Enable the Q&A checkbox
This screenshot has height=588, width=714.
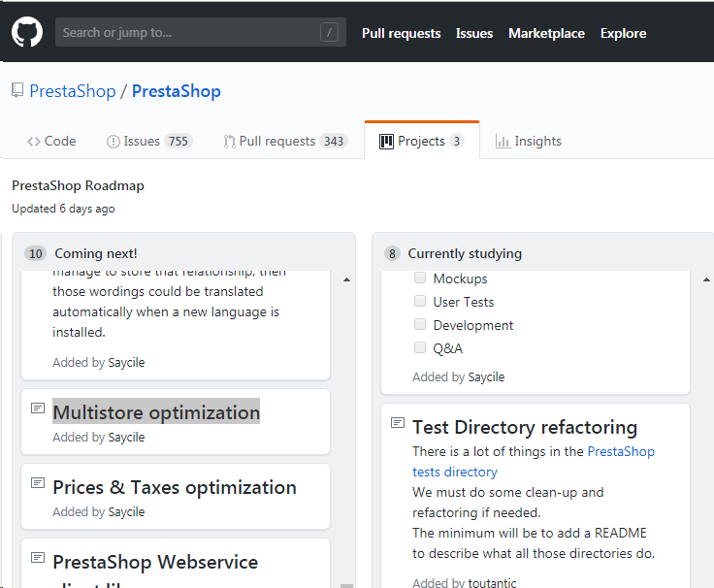point(420,347)
